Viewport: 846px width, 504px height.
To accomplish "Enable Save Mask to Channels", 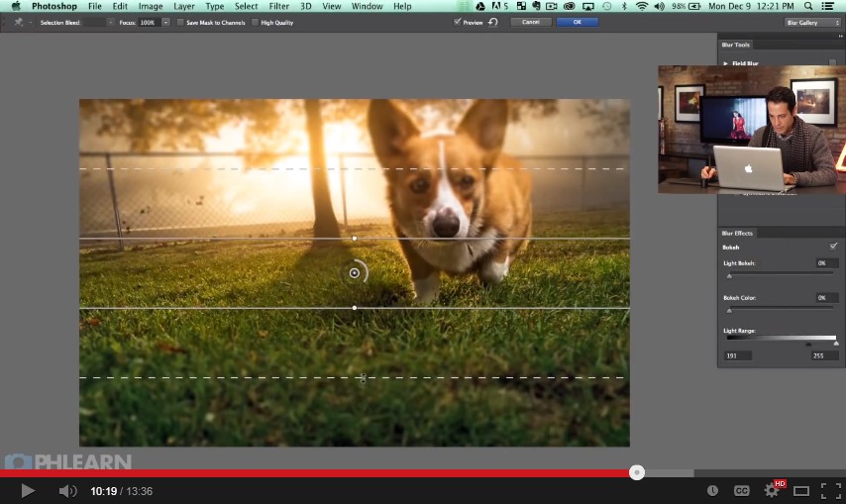I will pyautogui.click(x=180, y=22).
